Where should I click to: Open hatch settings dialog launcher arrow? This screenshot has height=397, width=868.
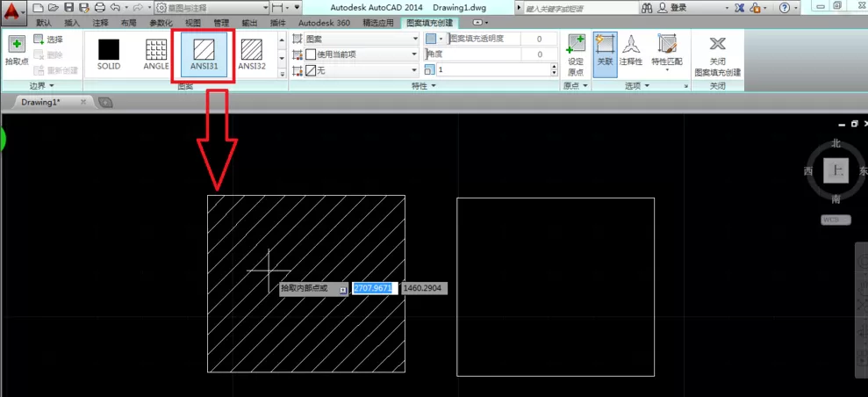click(x=685, y=86)
